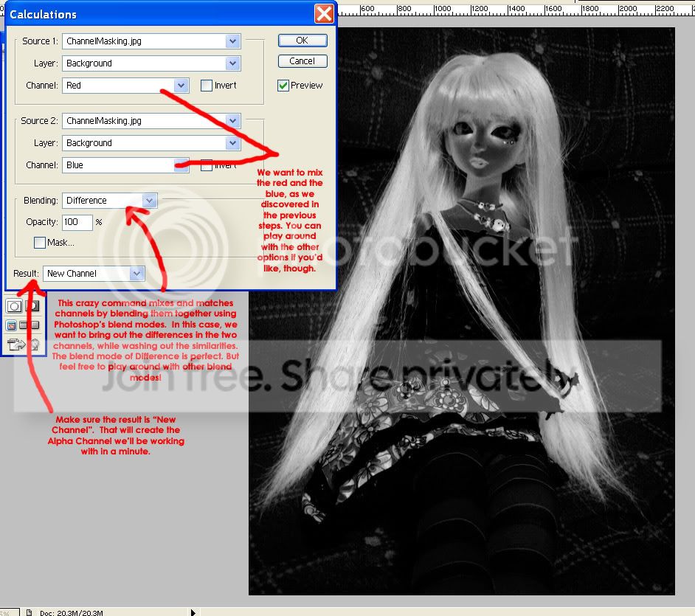
Task: Open Source 1 Channel dropdown showing Red
Action: point(181,86)
